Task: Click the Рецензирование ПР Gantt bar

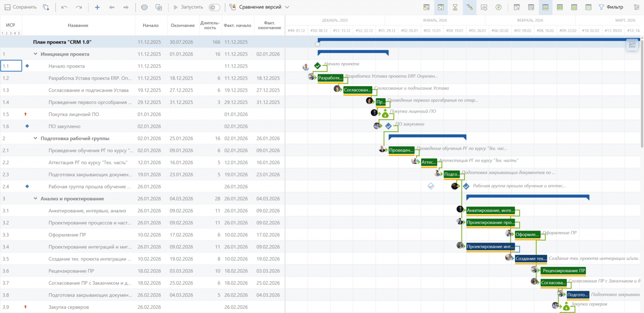Action: (x=563, y=271)
